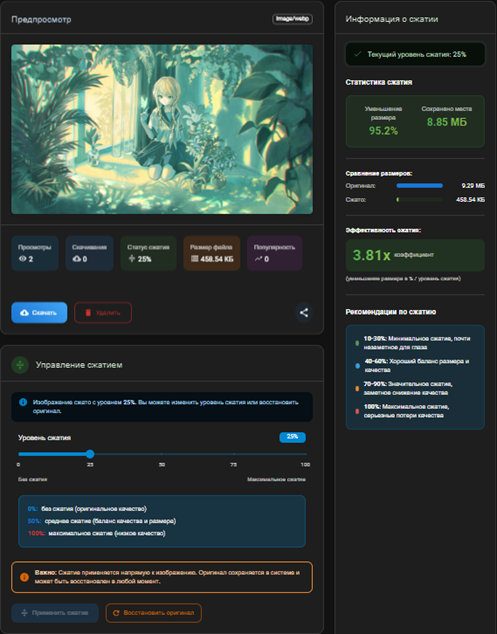Click the share icon button
This screenshot has height=634, width=497.
tap(304, 313)
